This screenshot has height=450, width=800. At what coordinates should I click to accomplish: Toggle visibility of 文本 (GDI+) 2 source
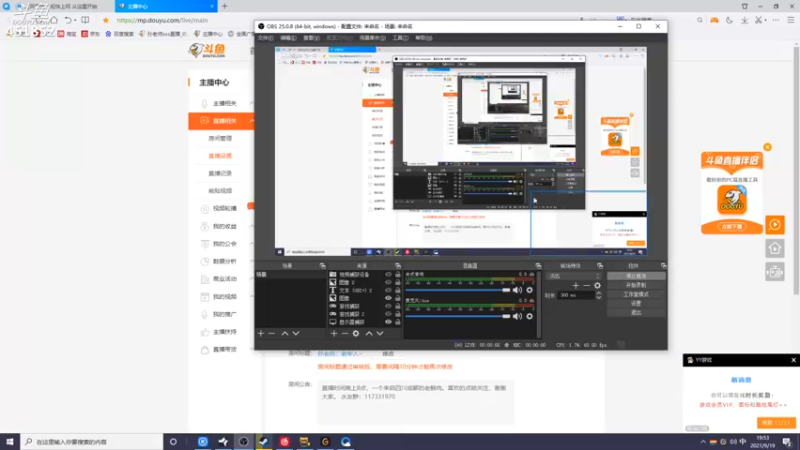click(388, 290)
